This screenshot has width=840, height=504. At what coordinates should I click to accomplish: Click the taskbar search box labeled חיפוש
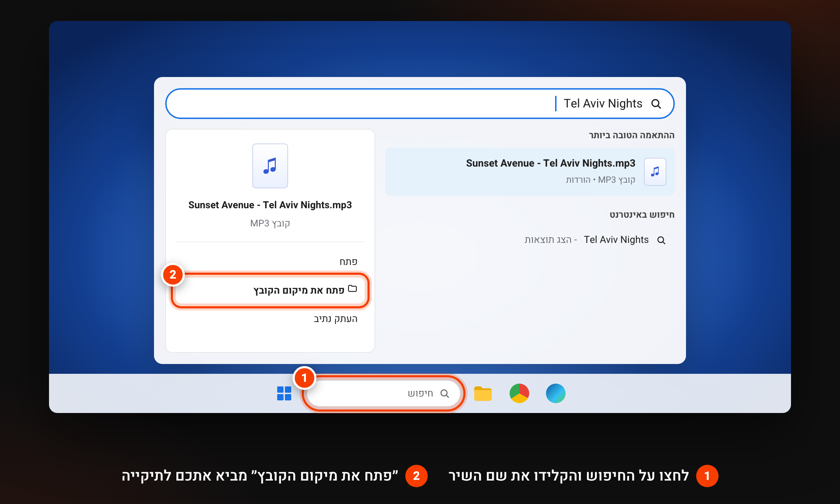[x=383, y=393]
